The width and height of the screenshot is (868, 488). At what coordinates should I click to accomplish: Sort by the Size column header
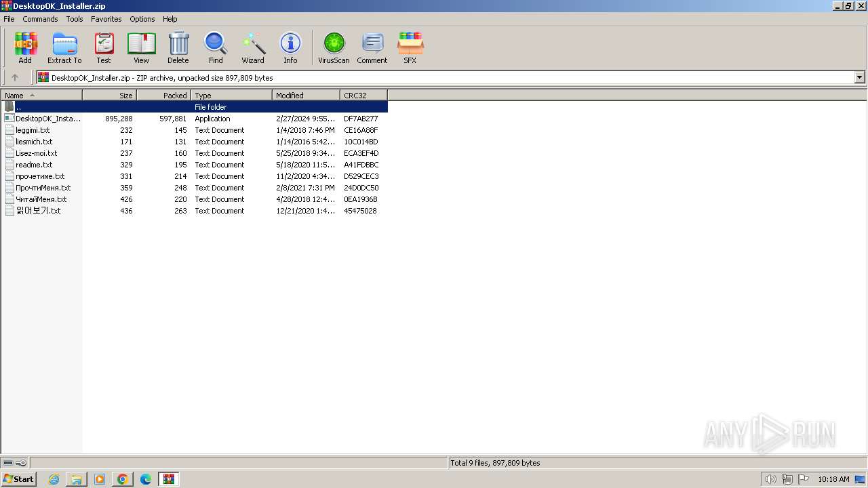(109, 96)
